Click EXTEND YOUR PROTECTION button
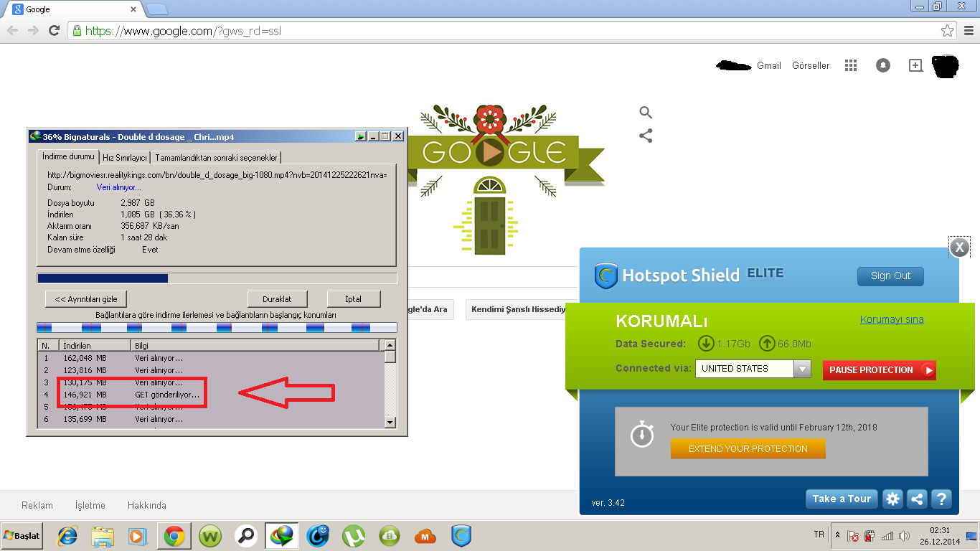980x551 pixels. pos(748,449)
